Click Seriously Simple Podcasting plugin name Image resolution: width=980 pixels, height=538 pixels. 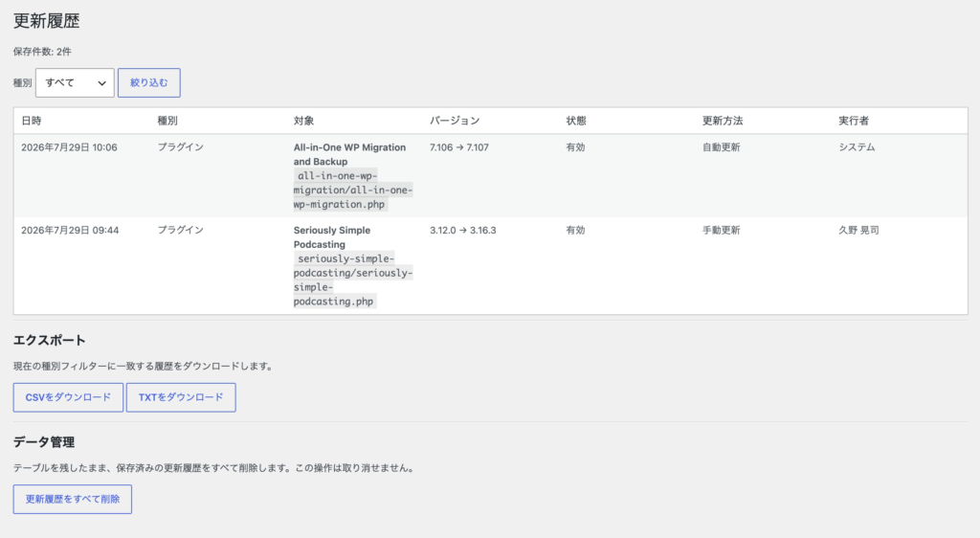tap(332, 237)
